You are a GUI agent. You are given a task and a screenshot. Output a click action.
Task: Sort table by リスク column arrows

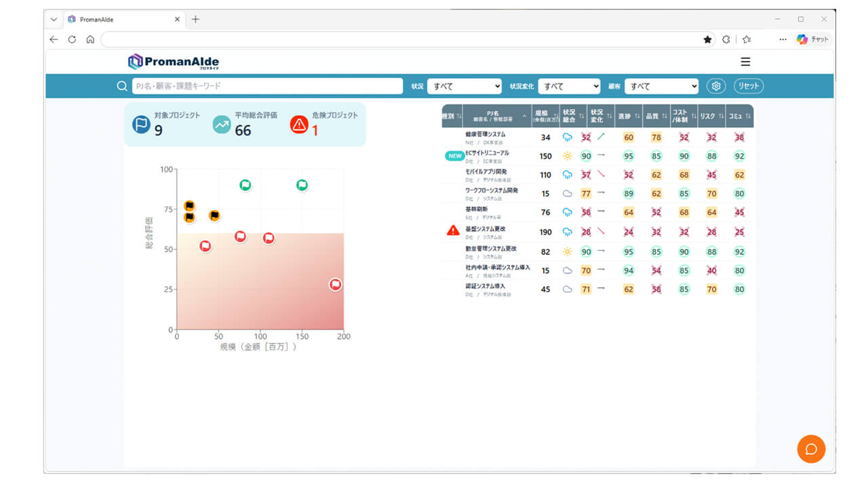[721, 116]
